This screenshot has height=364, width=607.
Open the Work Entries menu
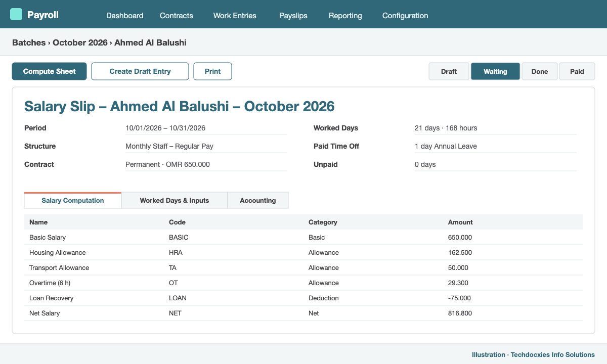click(x=235, y=16)
